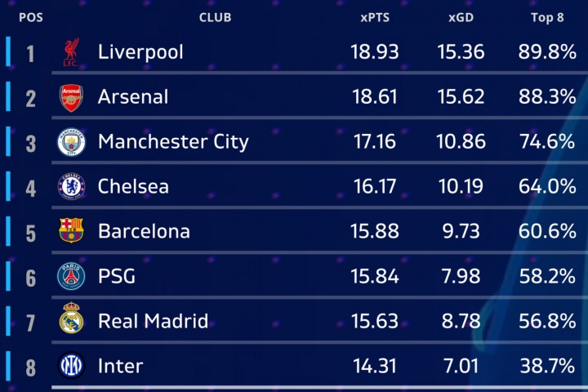The image size is (588, 392).
Task: Click the CLUB column header
Action: 215,17
